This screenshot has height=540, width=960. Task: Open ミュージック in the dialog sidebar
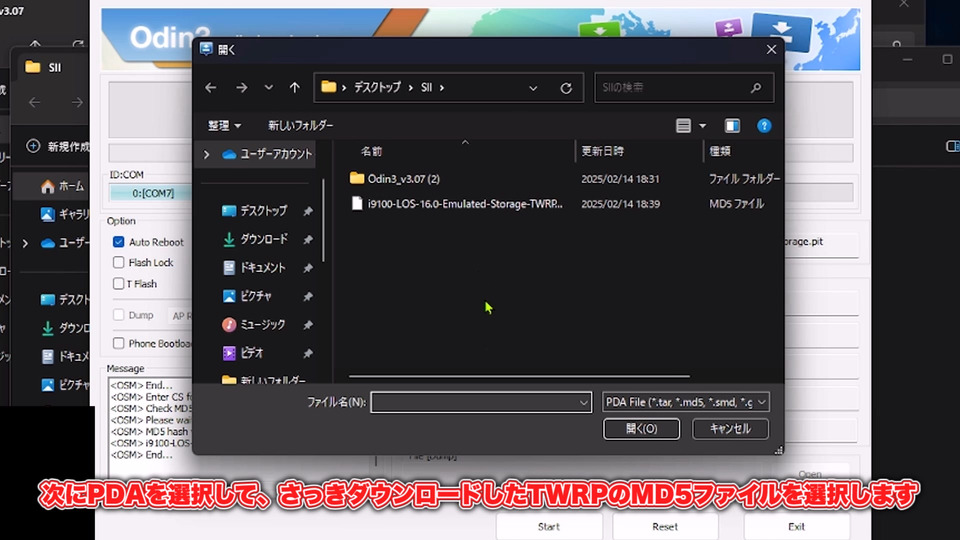[x=263, y=324]
